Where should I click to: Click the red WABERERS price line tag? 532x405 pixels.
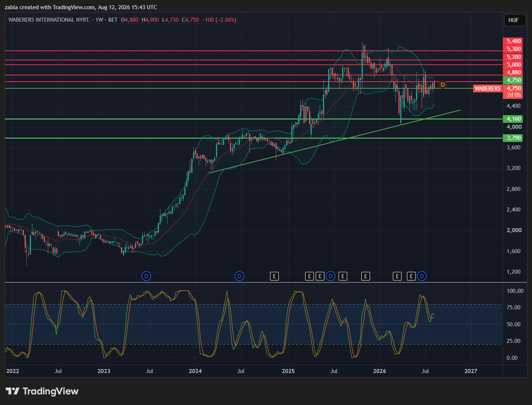coord(487,88)
